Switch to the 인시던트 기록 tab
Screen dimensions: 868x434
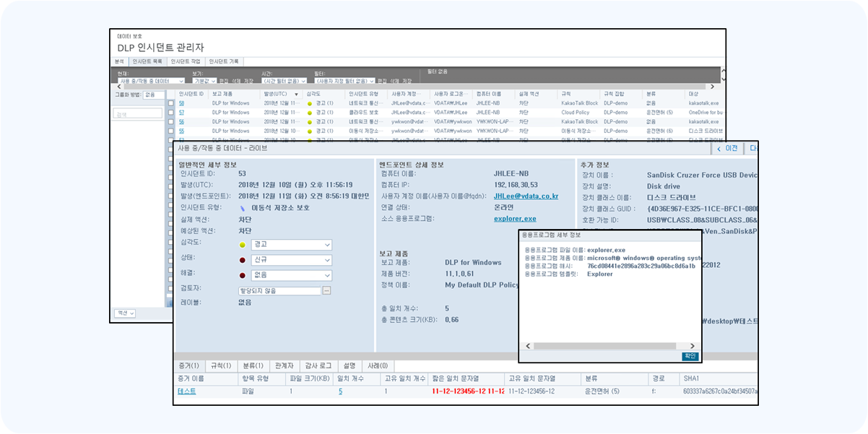pos(224,61)
